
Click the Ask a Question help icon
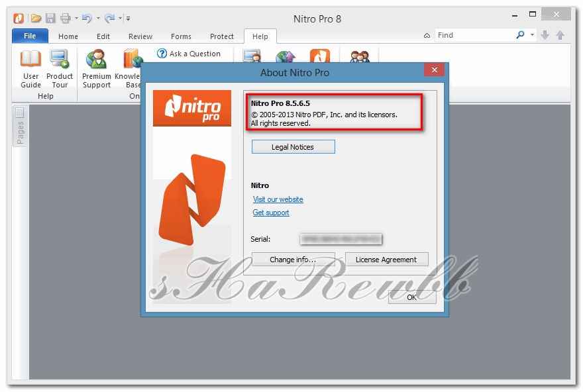(162, 54)
